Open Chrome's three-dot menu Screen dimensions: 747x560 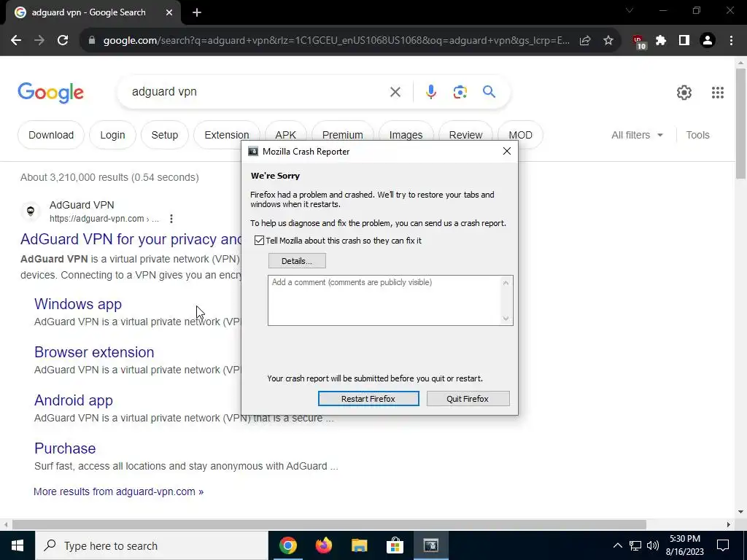click(731, 41)
